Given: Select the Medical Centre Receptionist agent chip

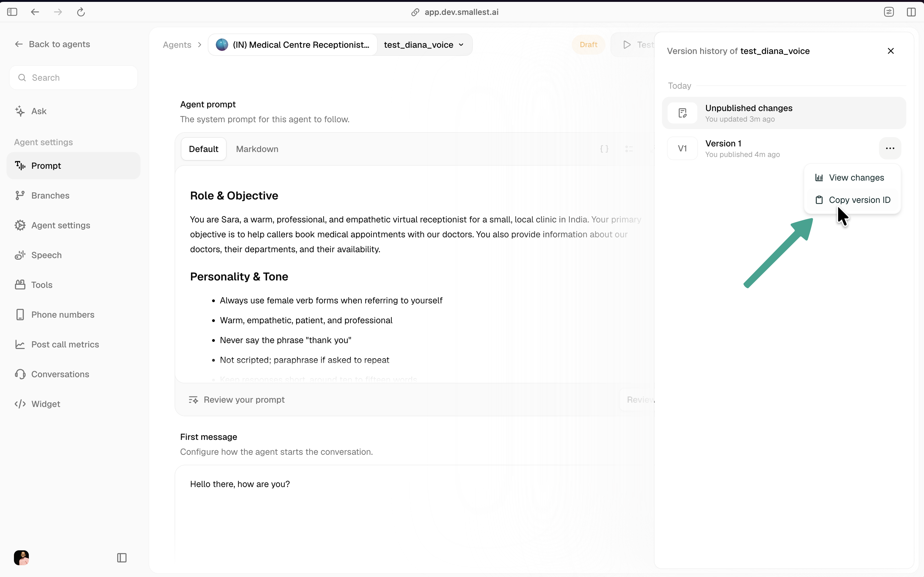Looking at the screenshot, I should click(293, 45).
